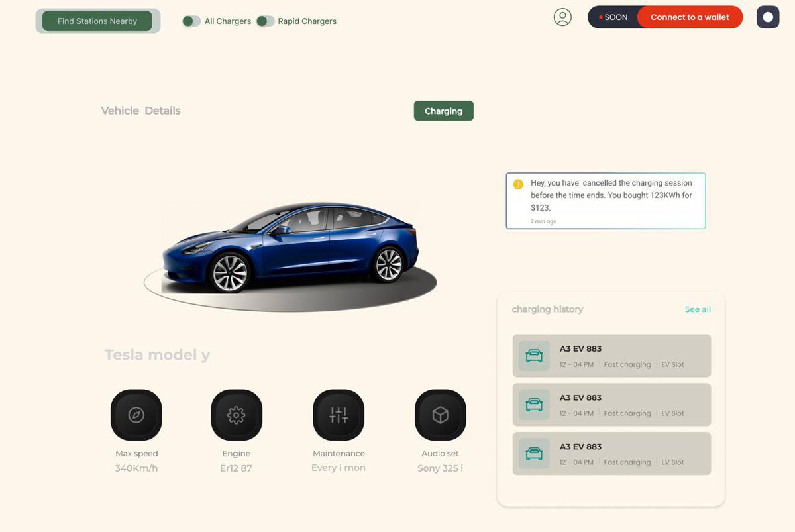Click the green Charging button
Image resolution: width=795 pixels, height=532 pixels.
[444, 111]
